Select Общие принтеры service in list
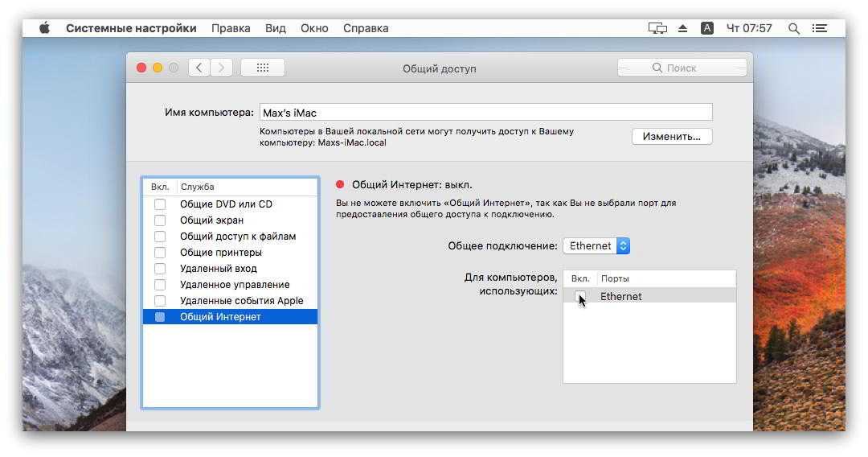 click(221, 253)
